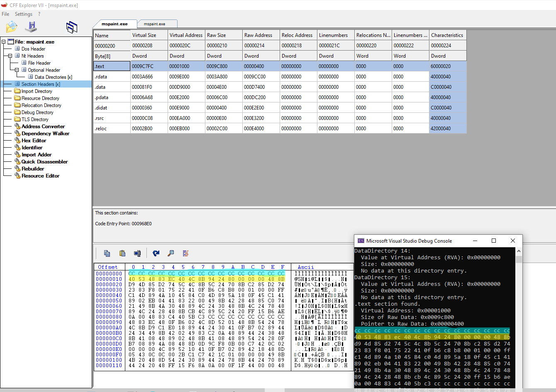Click the .rdata Raw Address 0009CC00 cell

(261, 76)
